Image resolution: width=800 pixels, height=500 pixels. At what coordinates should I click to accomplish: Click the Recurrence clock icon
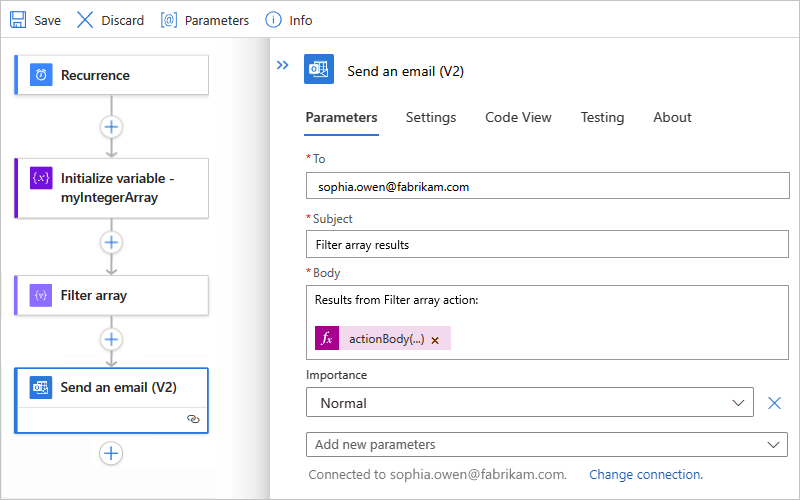(41, 75)
